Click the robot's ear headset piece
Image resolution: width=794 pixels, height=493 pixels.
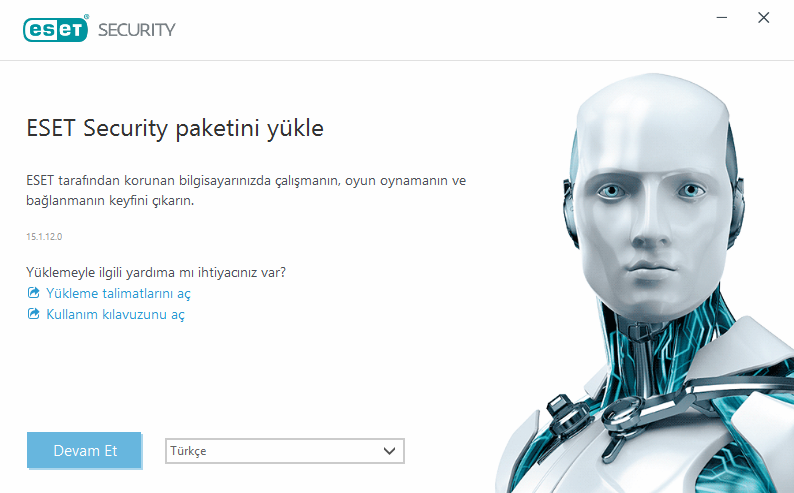(570, 210)
